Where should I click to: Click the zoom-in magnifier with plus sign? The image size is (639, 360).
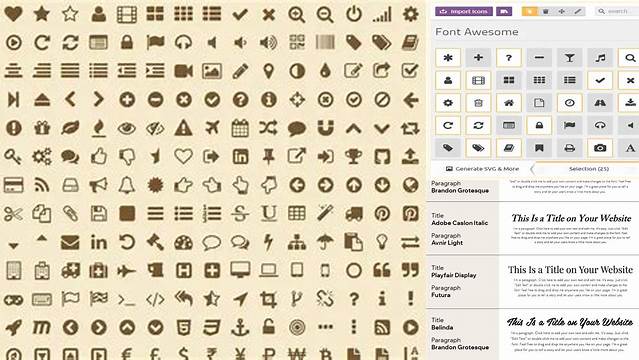[297, 15]
